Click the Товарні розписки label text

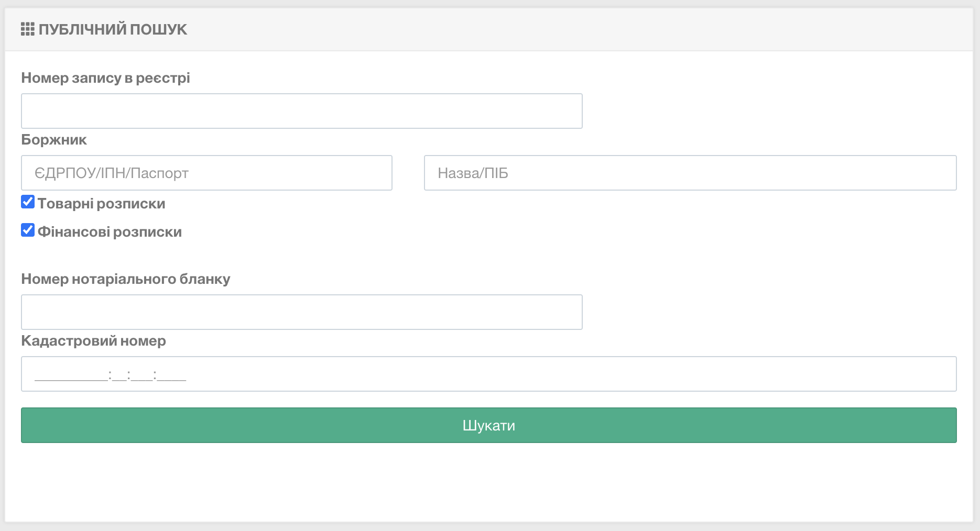tap(101, 204)
